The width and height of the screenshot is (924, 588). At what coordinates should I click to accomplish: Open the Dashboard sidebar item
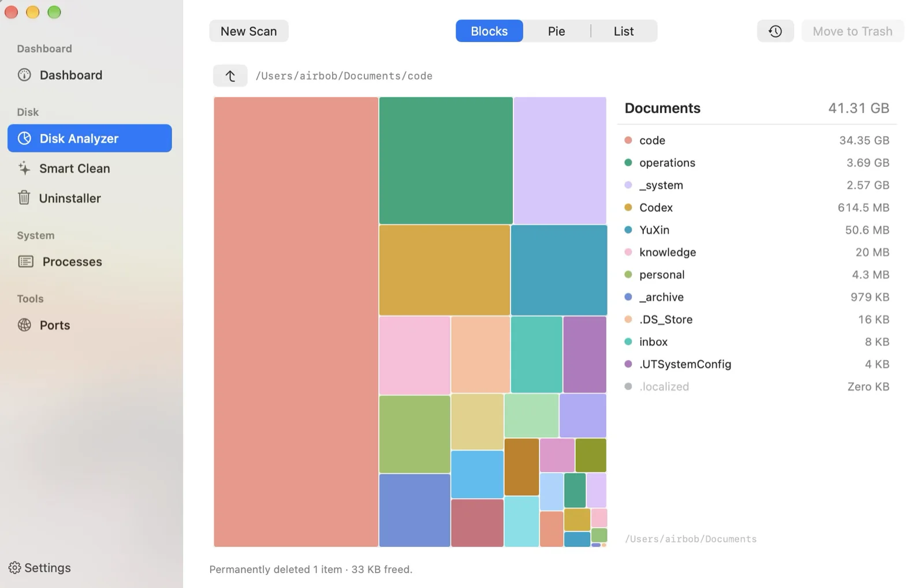90,75
